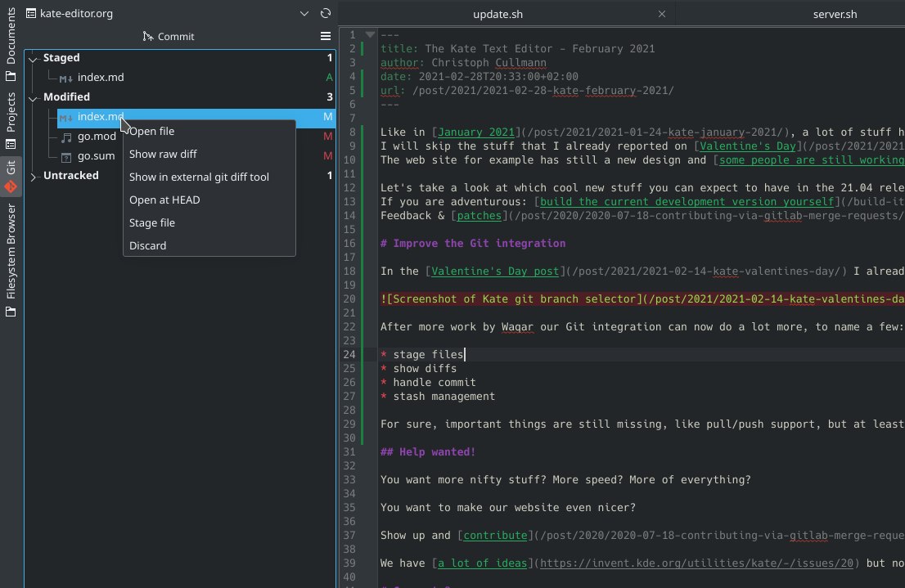Click the January 2021 link text

click(476, 132)
